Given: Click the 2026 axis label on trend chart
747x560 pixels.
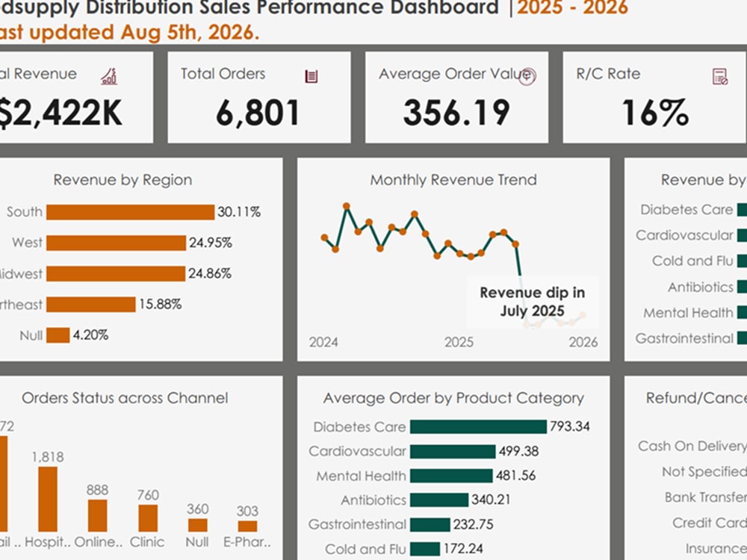Looking at the screenshot, I should 583,343.
